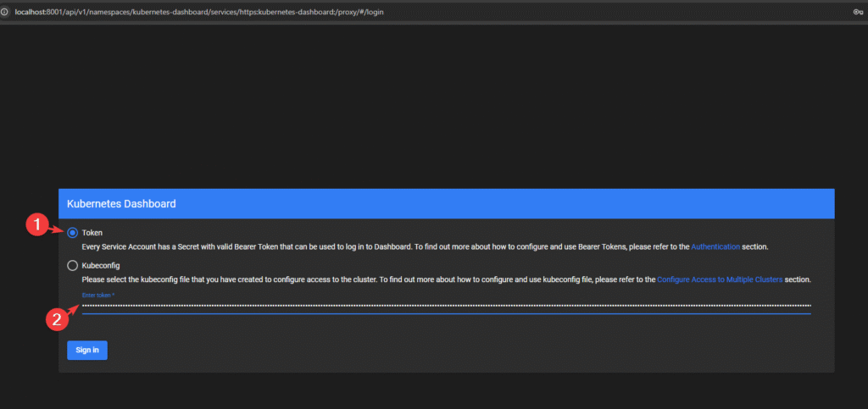
Task: Click the 'Enter token' field label
Action: 97,295
